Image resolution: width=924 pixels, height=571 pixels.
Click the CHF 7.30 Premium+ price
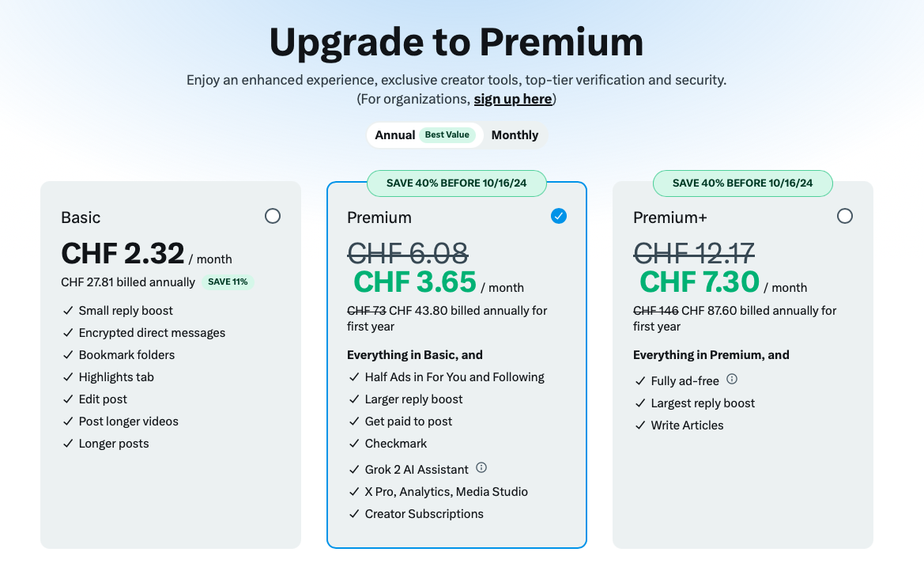point(700,282)
